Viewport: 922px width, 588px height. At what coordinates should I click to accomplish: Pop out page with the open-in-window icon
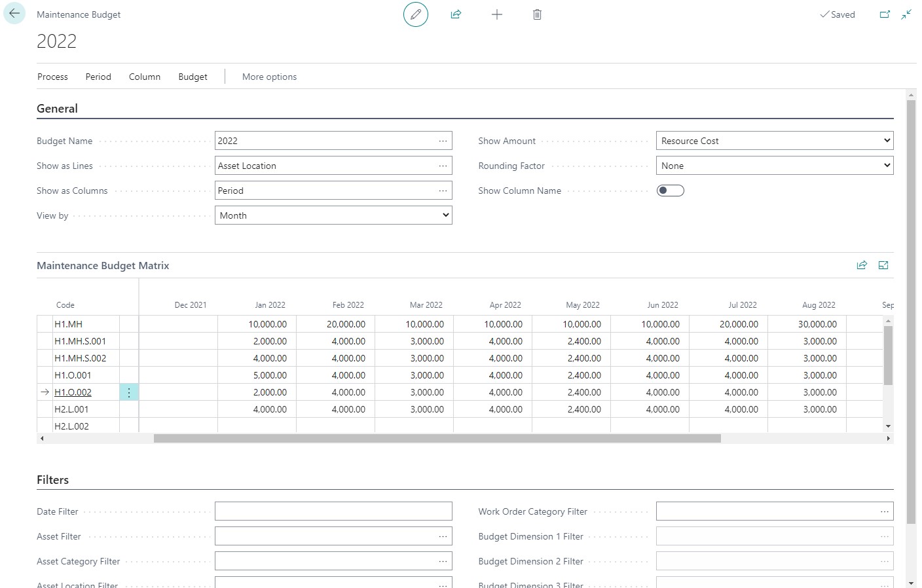[885, 14]
